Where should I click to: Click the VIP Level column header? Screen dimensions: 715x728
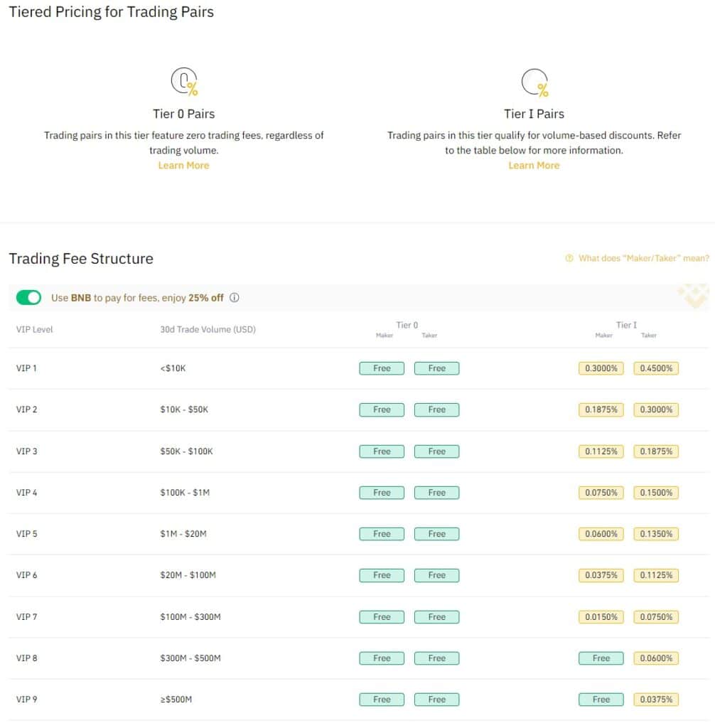(33, 329)
